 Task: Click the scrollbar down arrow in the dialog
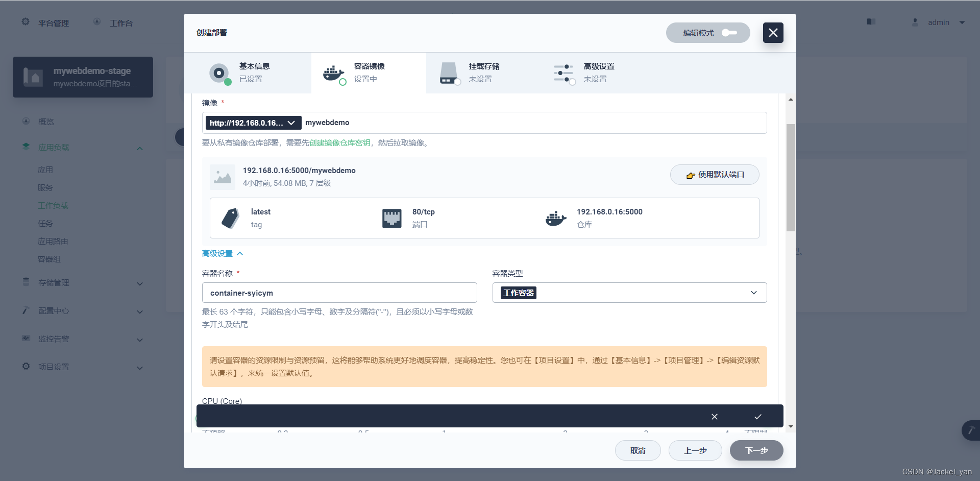pos(791,426)
